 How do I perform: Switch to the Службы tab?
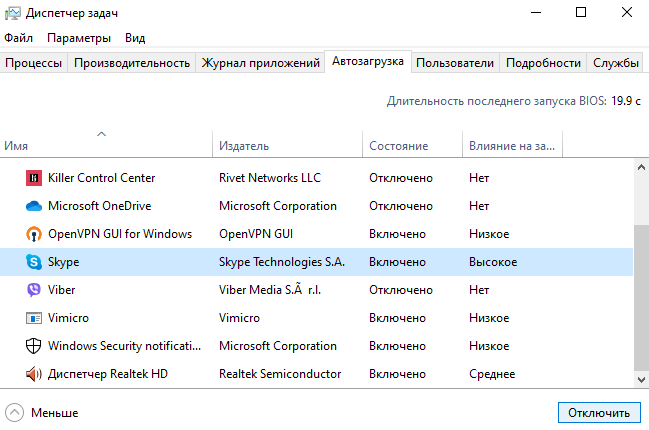[x=616, y=63]
